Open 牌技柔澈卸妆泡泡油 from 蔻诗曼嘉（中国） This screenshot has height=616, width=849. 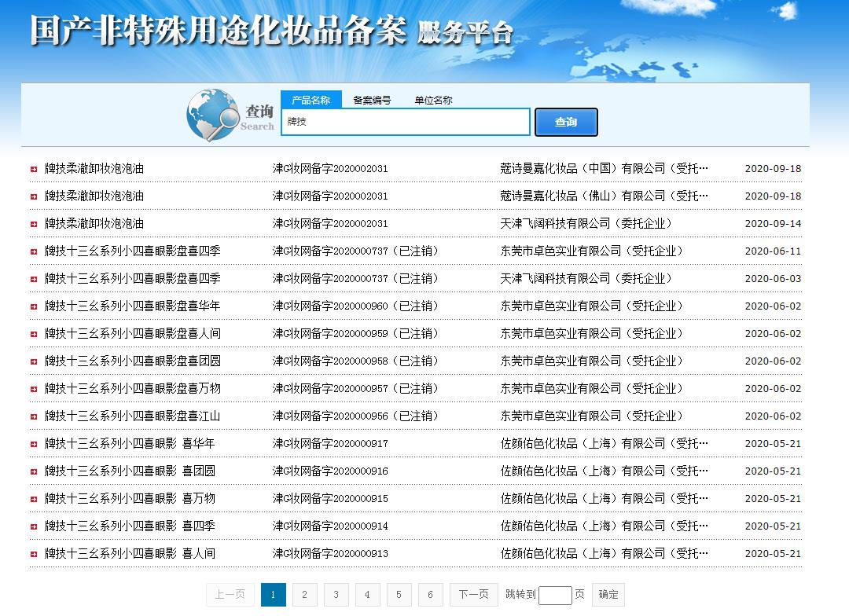[94, 168]
